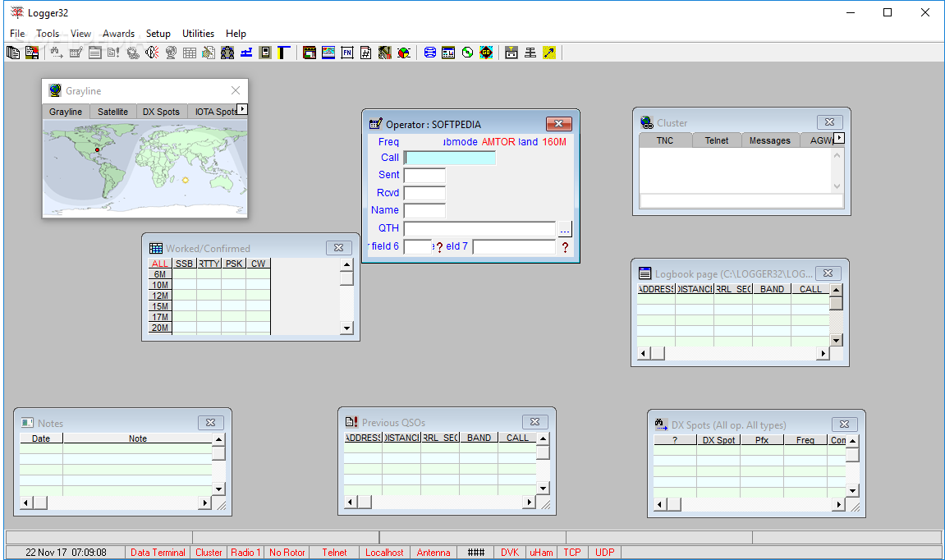The image size is (945, 560).
Task: Click right arrow of Logbook page scrollbar
Action: pos(823,353)
